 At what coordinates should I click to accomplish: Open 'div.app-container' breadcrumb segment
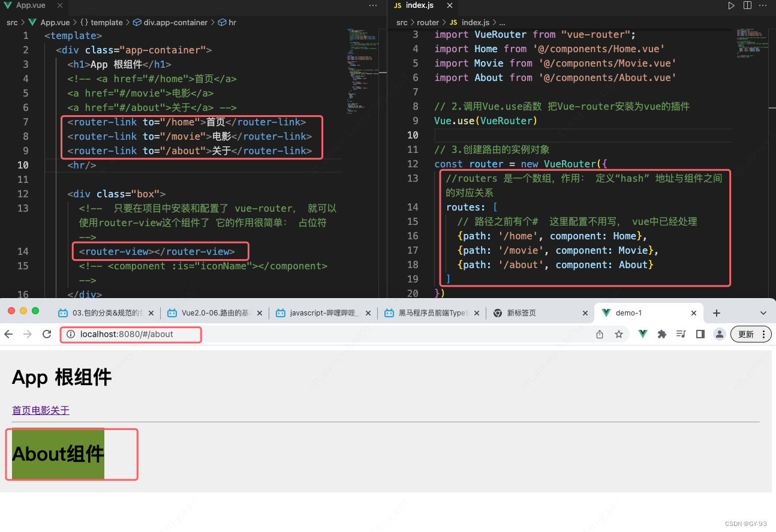pyautogui.click(x=176, y=22)
